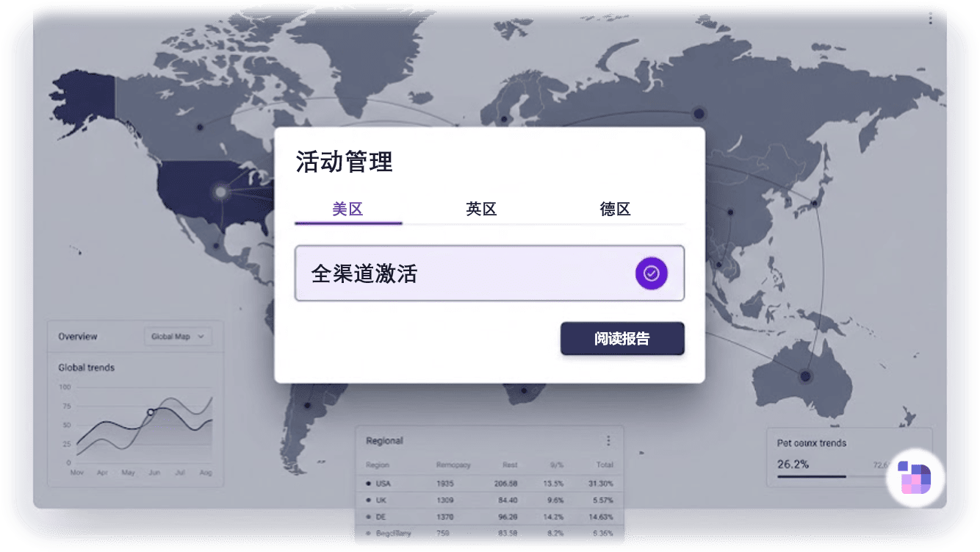Viewport: 980px width, 552px height.
Task: Select the 美区 tab
Action: [348, 209]
